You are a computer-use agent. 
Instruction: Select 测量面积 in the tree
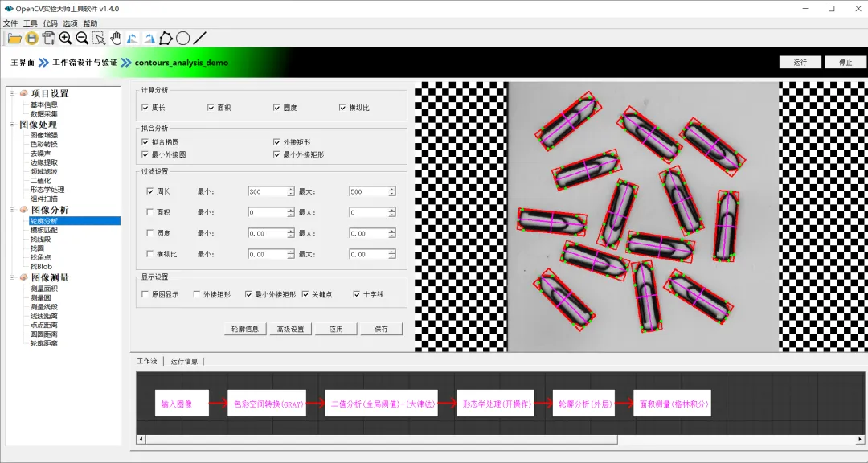(x=44, y=289)
